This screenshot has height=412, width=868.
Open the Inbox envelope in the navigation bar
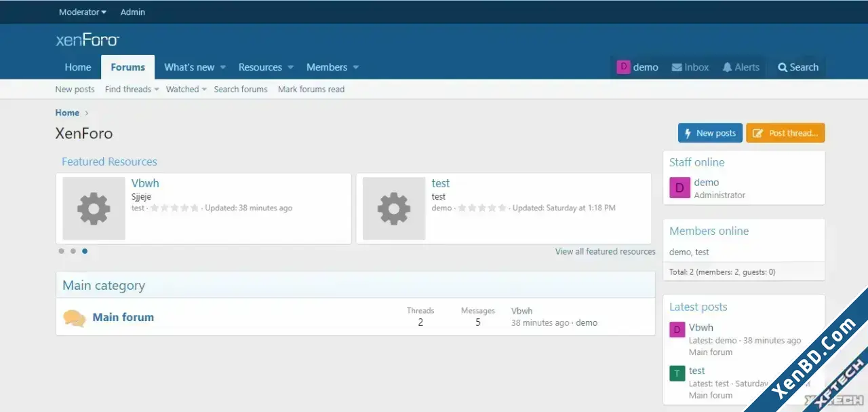click(690, 67)
